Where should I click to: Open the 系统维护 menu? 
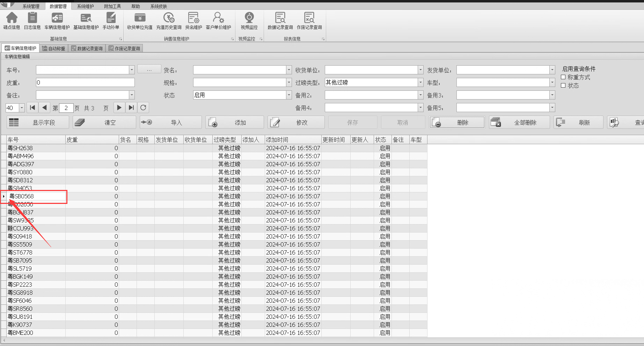[85, 6]
